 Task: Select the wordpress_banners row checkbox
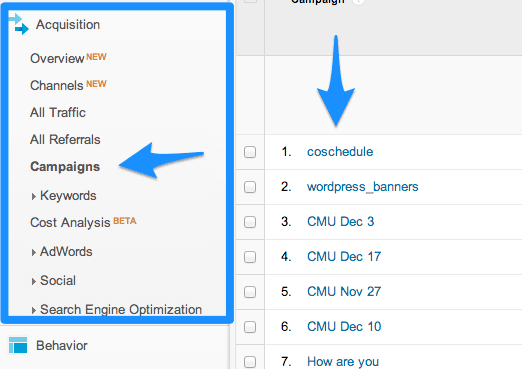[x=250, y=187]
